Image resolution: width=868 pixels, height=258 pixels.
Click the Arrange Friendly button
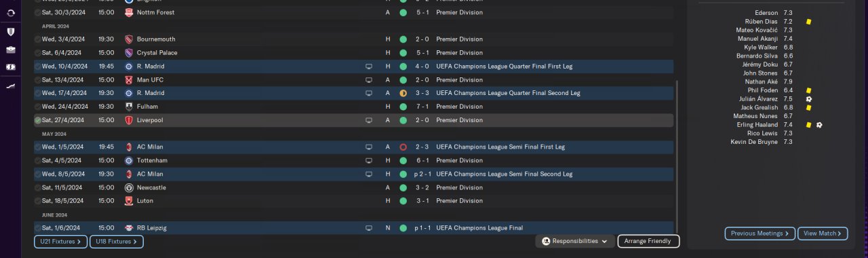click(648, 241)
